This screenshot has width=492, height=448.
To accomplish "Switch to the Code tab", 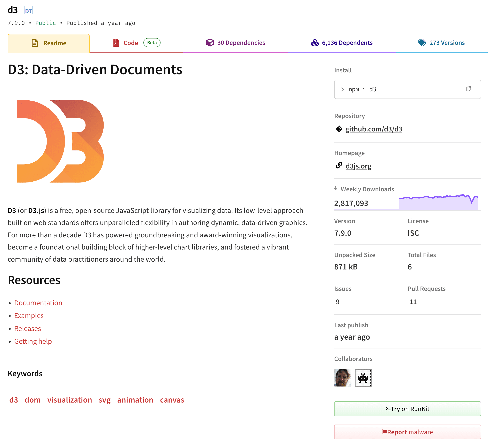I will [136, 43].
